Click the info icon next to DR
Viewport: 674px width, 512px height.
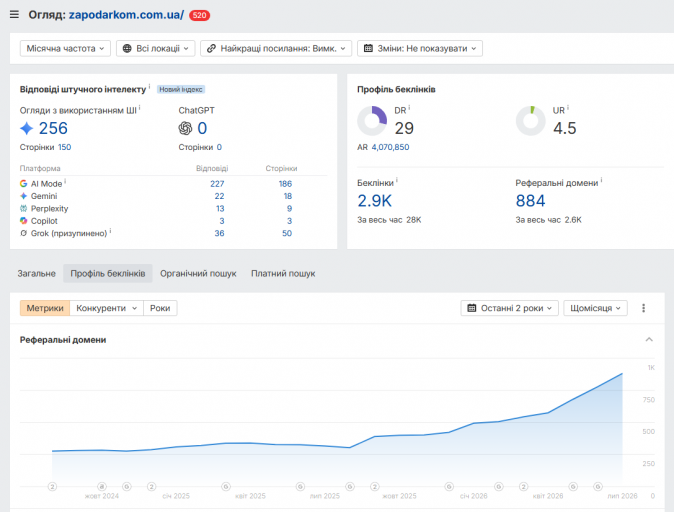point(409,107)
